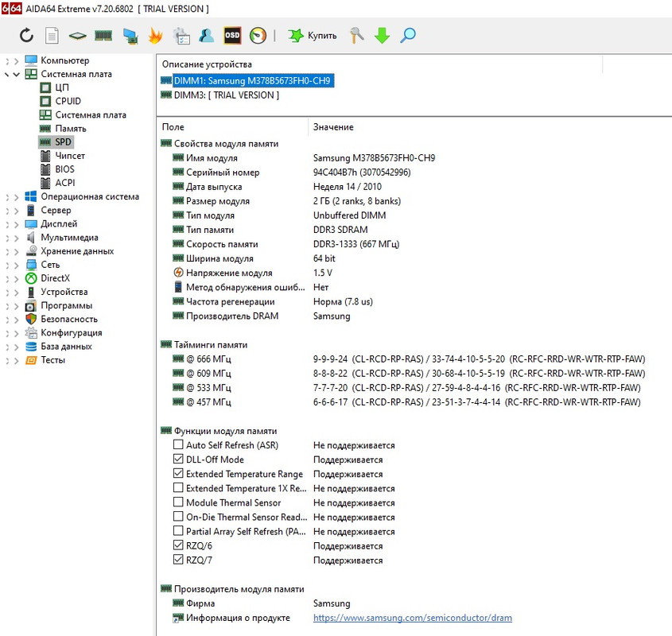Toggle RZQ/6 checkbox
This screenshot has height=636, width=672.
[178, 545]
